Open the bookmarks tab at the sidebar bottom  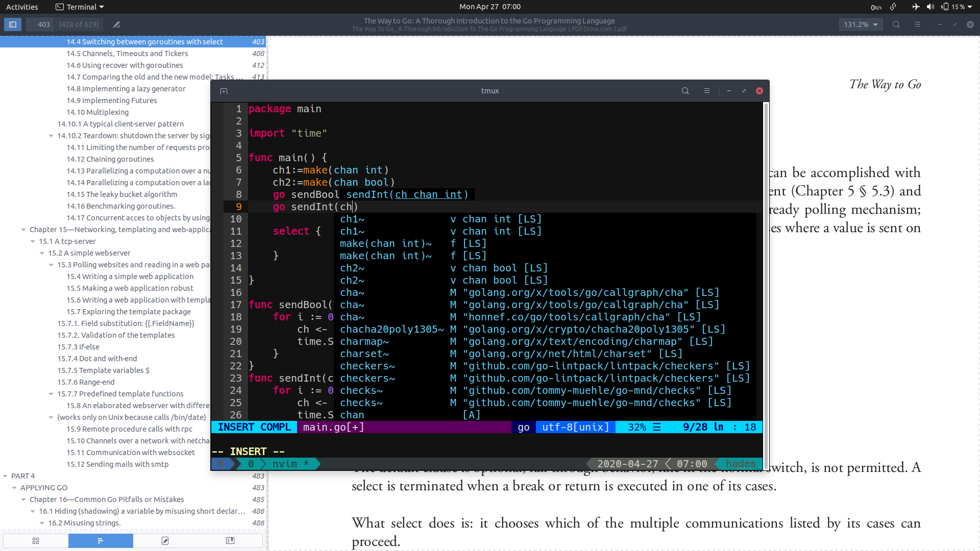(x=229, y=541)
